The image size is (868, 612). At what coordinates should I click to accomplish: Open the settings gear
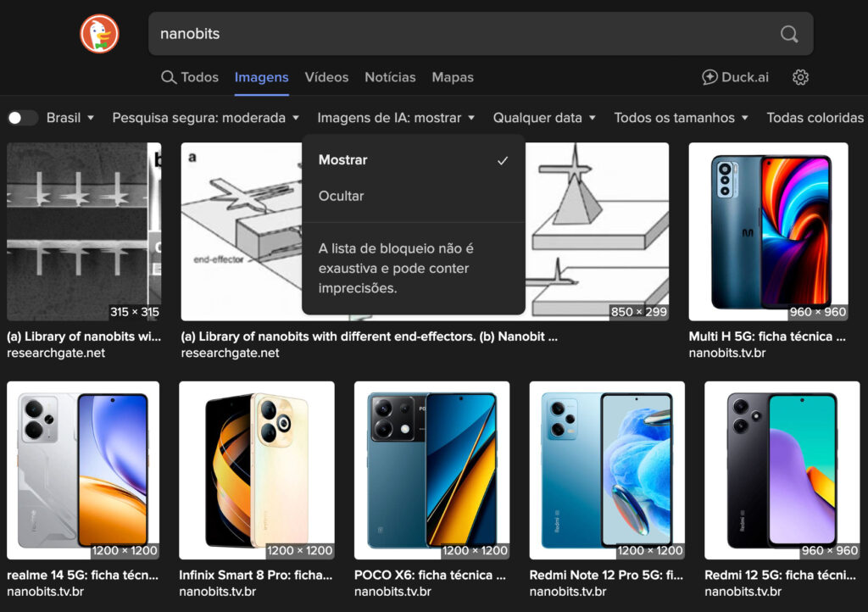tap(800, 77)
